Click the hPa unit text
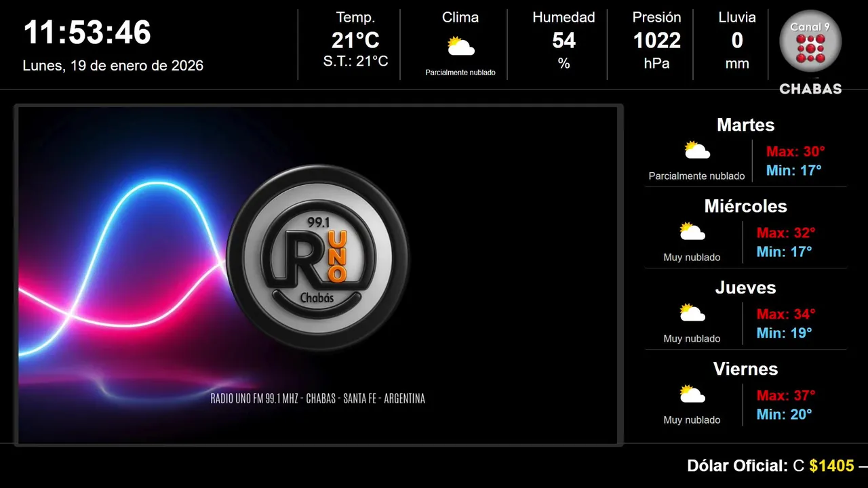Screen dimensions: 868x488 pyautogui.click(x=656, y=64)
